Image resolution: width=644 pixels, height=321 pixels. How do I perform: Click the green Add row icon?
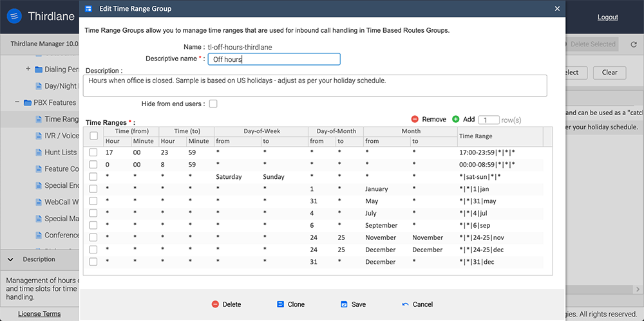point(456,120)
